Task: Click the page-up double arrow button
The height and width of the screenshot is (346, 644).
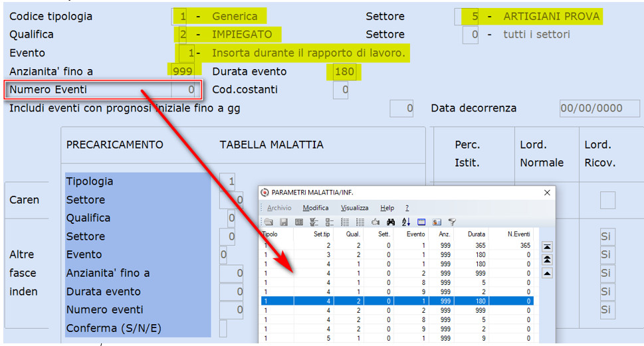Action: point(547,260)
